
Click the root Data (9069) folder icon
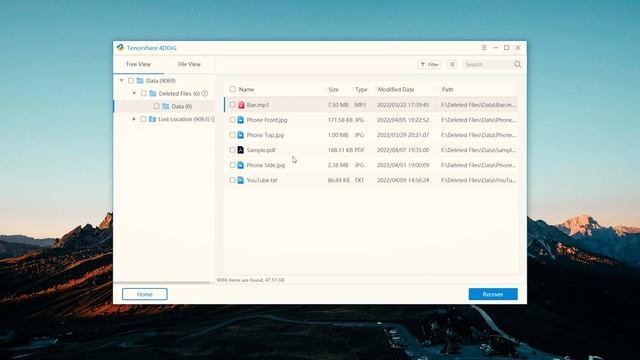140,81
